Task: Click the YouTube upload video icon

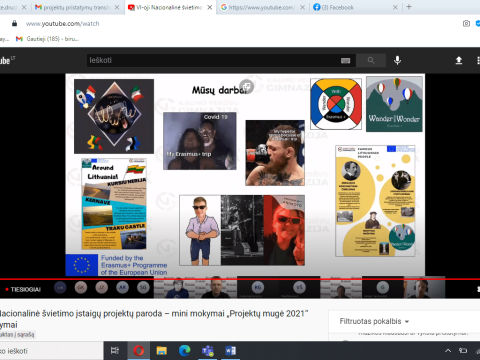Action: click(459, 60)
